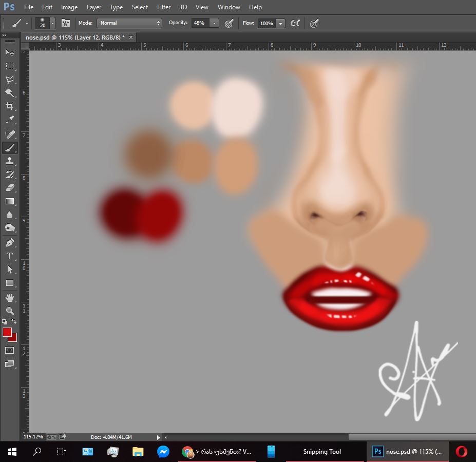Expand the Opacity slider dropdown
476x462 pixels.
214,23
